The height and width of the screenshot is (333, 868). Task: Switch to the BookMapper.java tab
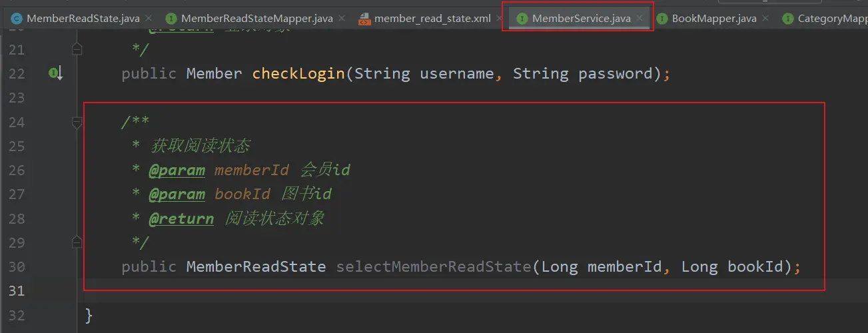[x=714, y=19]
